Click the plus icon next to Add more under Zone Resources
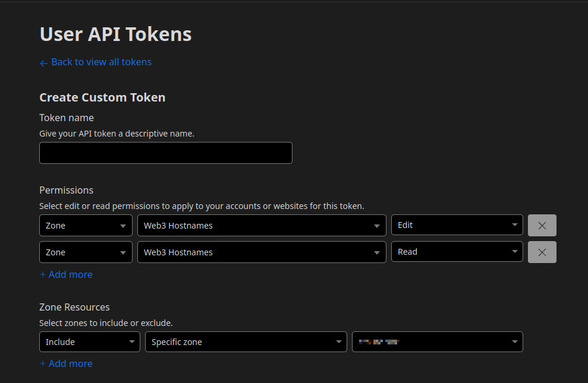 pos(42,363)
